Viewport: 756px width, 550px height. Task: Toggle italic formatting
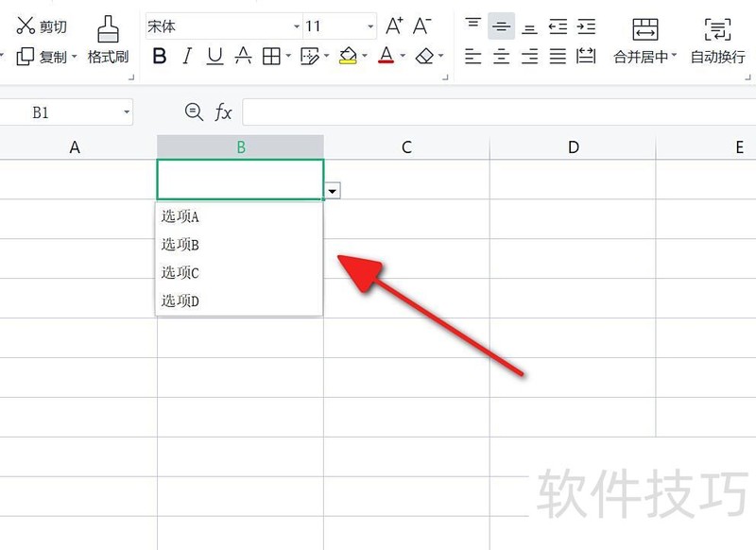pyautogui.click(x=186, y=56)
